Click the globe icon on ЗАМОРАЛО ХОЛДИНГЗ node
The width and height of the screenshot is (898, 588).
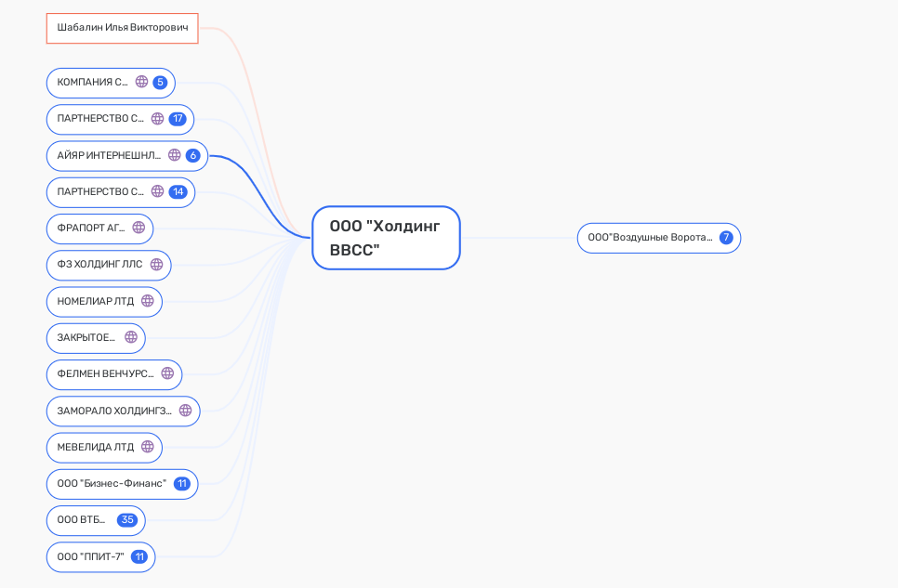click(185, 411)
